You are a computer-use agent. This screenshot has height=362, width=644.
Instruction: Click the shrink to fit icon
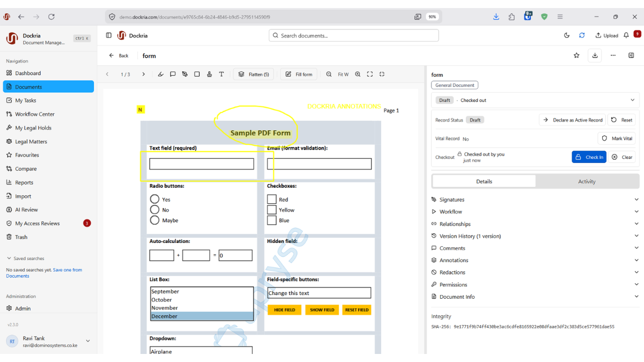(382, 75)
